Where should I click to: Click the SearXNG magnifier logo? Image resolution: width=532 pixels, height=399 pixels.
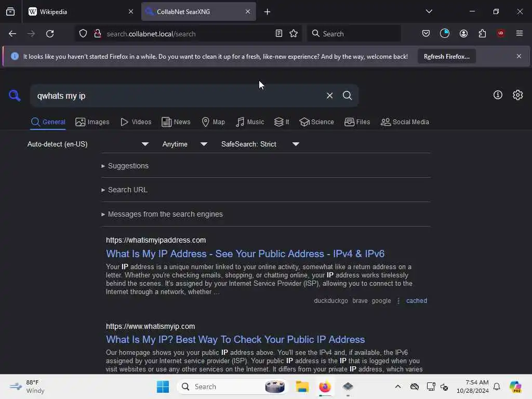15,96
